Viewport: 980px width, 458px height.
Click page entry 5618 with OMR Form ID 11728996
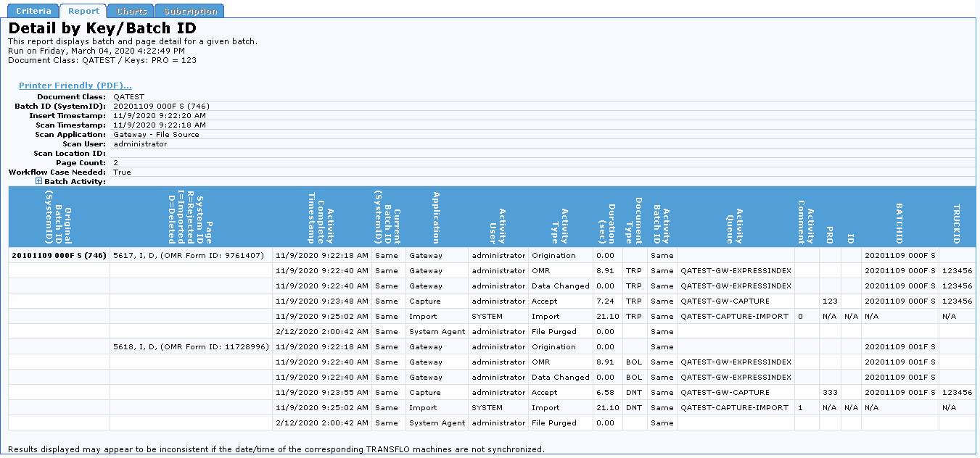pyautogui.click(x=190, y=346)
